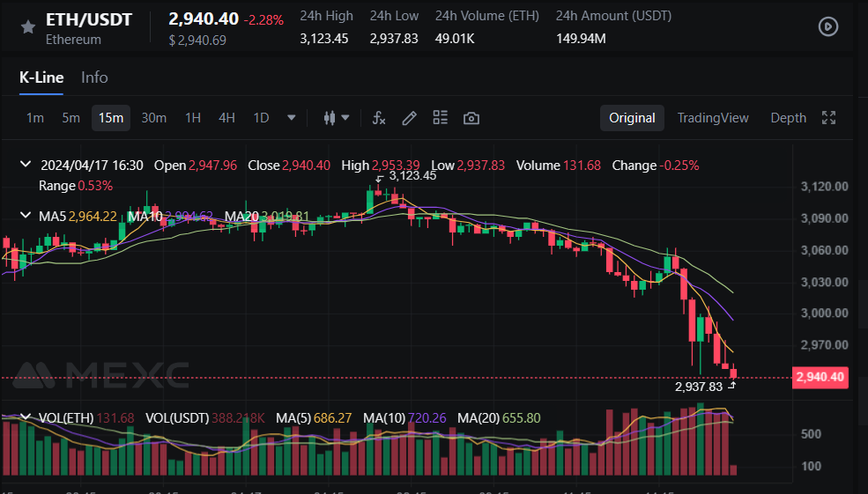868x494 pixels.
Task: Click the 24h Volume 49.01K value
Action: (x=455, y=39)
